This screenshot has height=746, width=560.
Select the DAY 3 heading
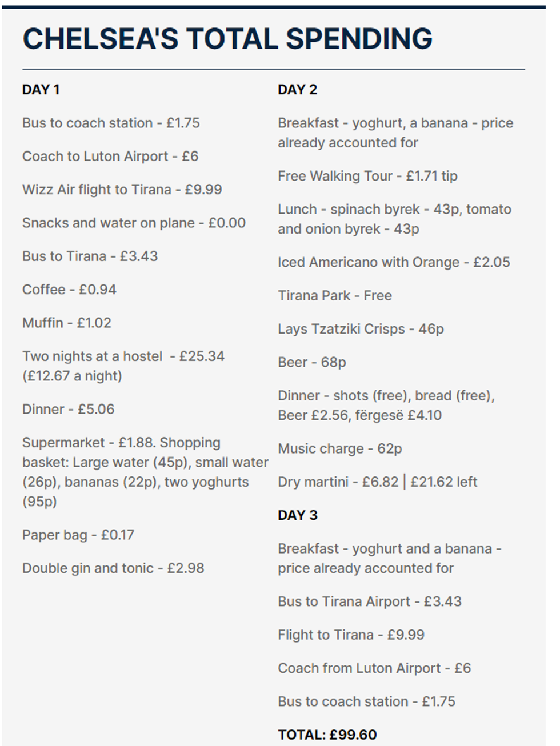click(297, 515)
